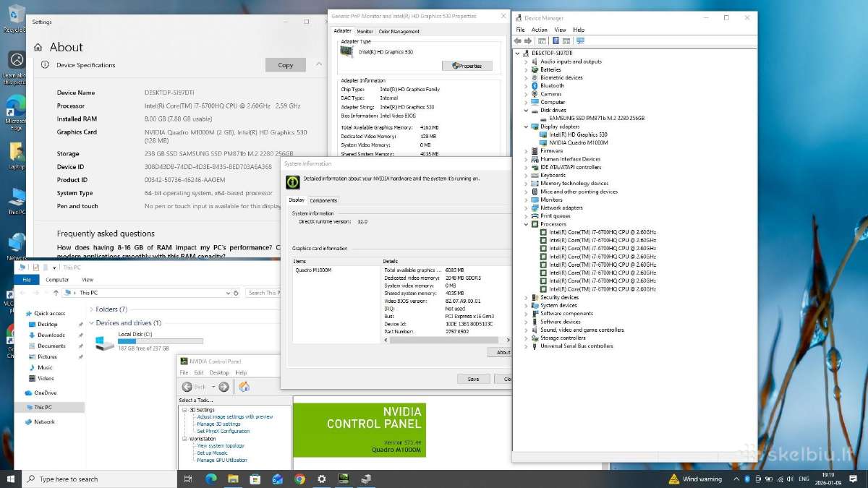Click the Windows Start button

coord(11,479)
